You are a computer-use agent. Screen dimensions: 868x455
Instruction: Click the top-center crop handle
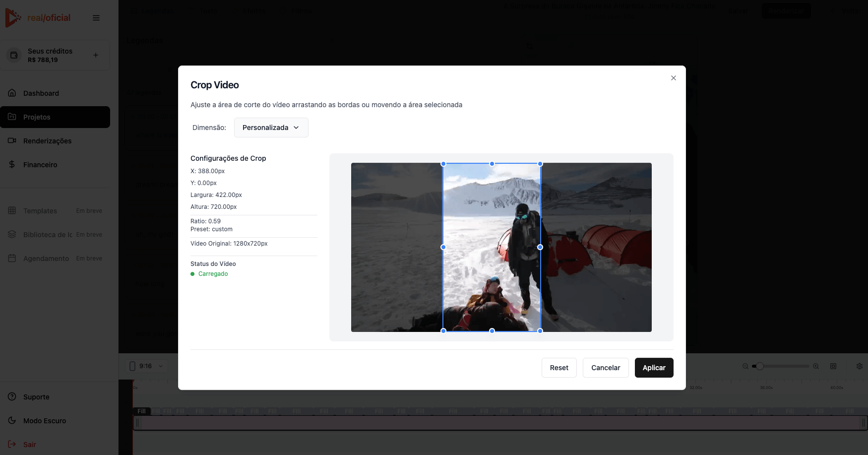coord(492,164)
